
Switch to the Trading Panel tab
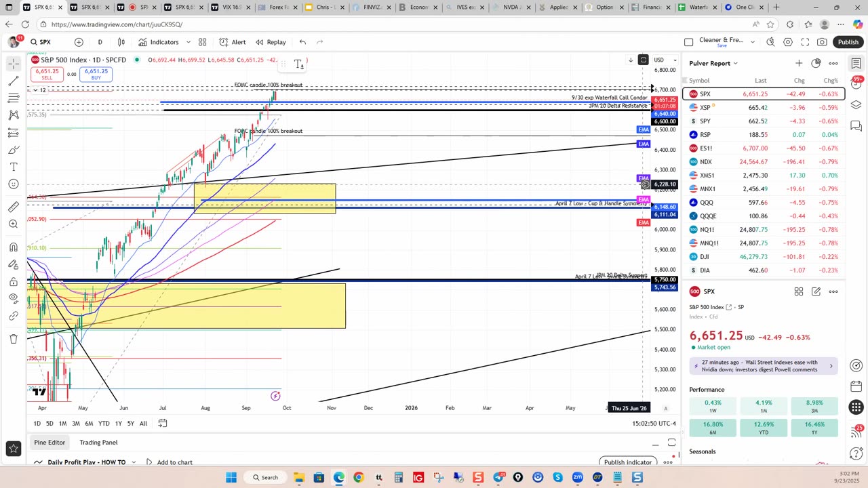pyautogui.click(x=98, y=443)
